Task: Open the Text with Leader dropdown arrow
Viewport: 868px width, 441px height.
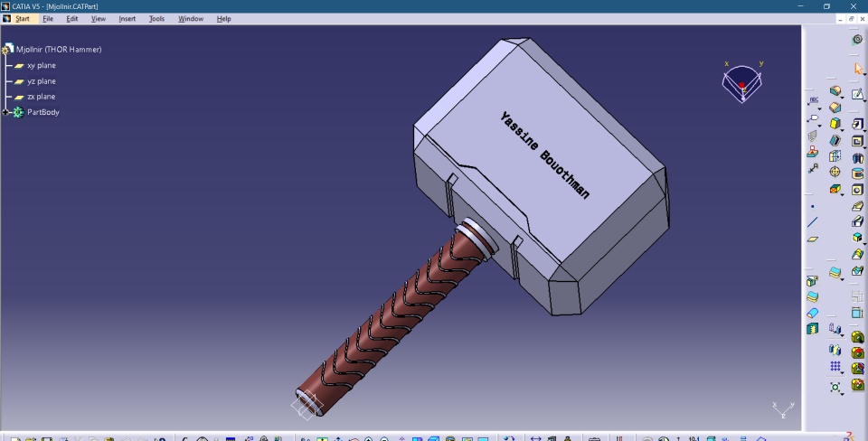Action: tap(819, 108)
